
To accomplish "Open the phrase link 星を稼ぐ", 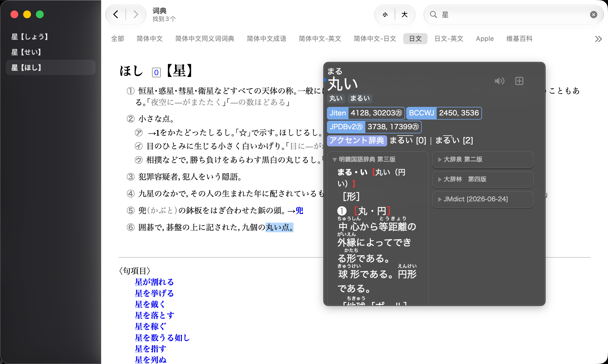I will pos(150,326).
